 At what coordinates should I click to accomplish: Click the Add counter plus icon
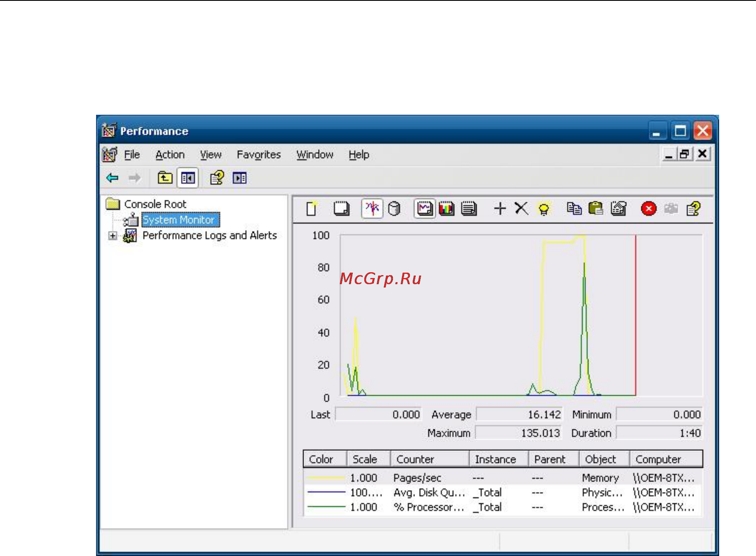(x=500, y=208)
